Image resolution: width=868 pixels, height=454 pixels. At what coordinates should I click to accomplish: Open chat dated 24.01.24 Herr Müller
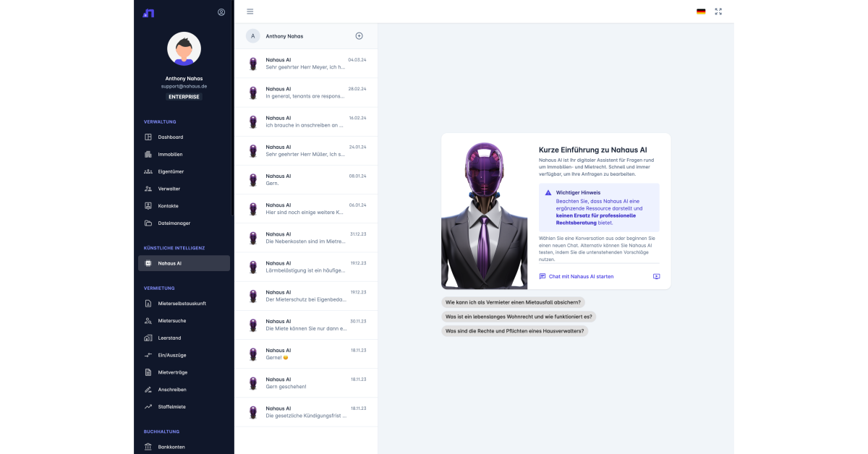click(306, 150)
